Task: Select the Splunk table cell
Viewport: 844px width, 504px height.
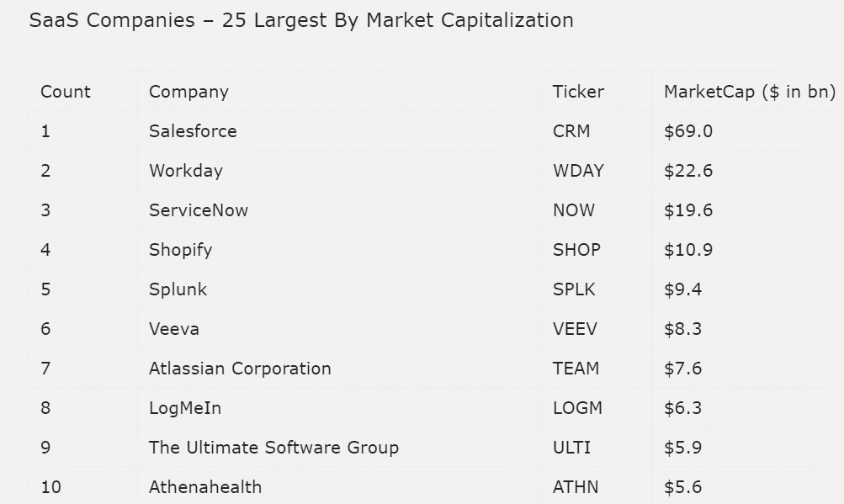Action: click(x=178, y=289)
